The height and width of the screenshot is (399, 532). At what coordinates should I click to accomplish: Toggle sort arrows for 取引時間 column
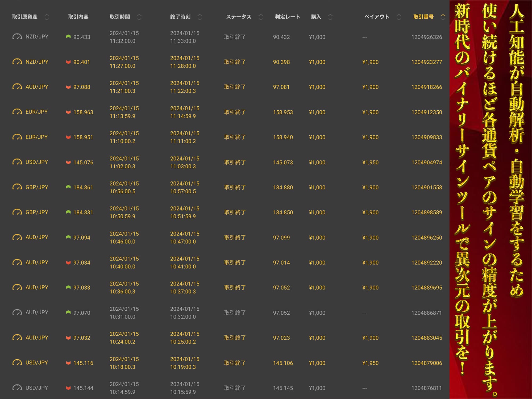point(139,17)
